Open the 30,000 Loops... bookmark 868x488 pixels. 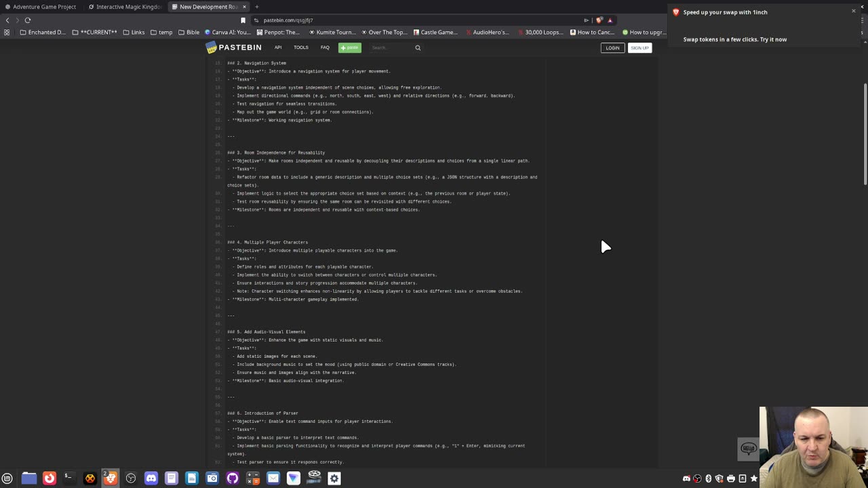[540, 32]
